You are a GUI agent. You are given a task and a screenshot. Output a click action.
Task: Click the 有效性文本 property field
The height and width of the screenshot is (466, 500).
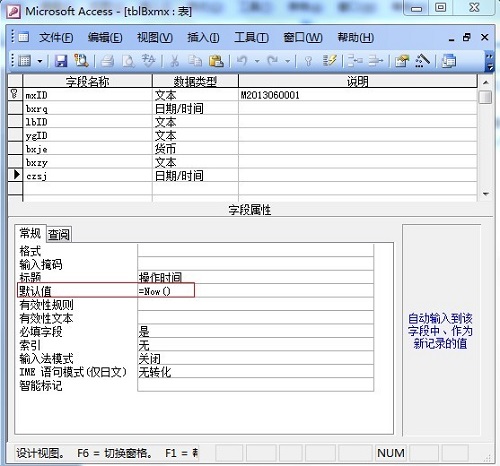coord(255,318)
